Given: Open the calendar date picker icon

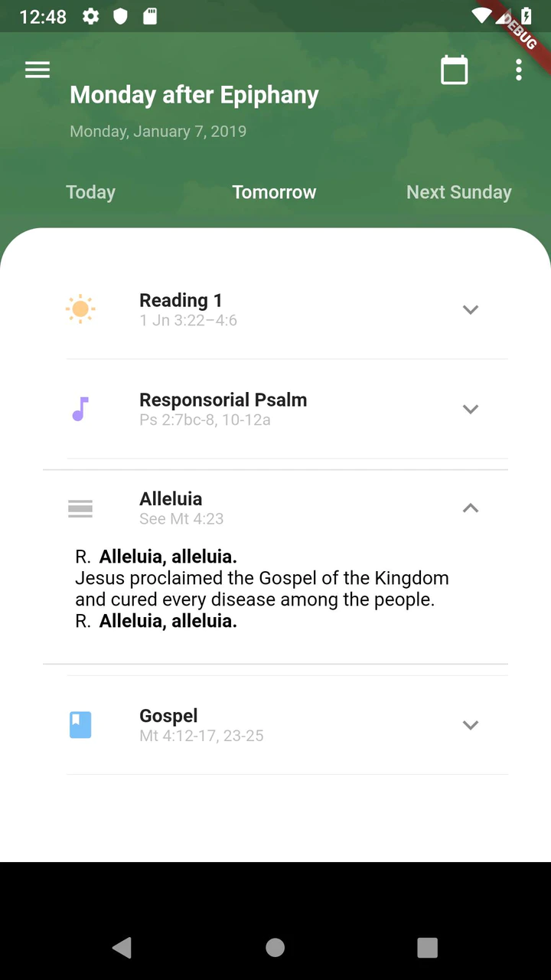Looking at the screenshot, I should [454, 70].
